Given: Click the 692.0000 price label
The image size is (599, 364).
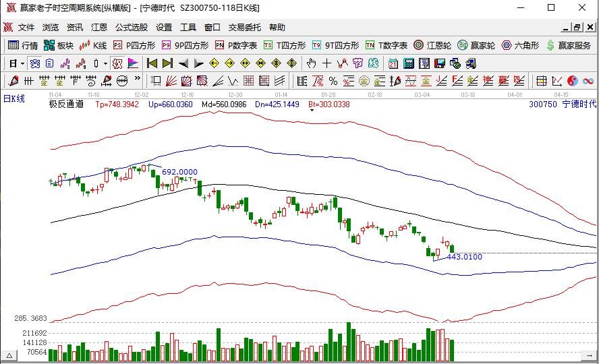Looking at the screenshot, I should point(179,172).
